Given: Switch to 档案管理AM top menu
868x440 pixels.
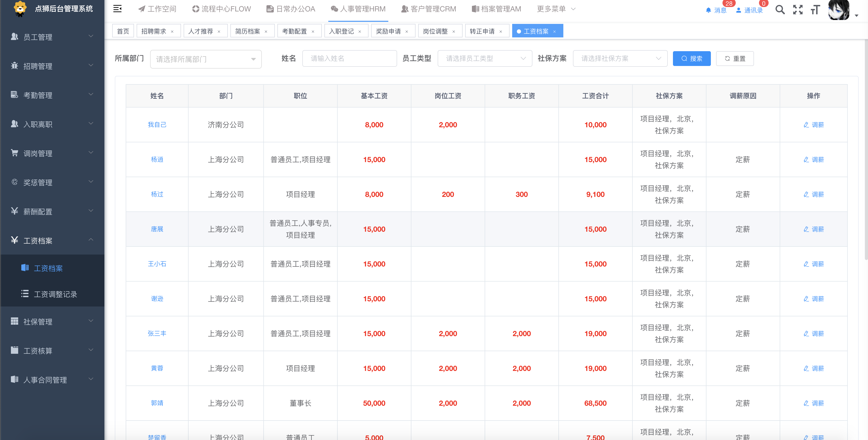Looking at the screenshot, I should tap(496, 9).
